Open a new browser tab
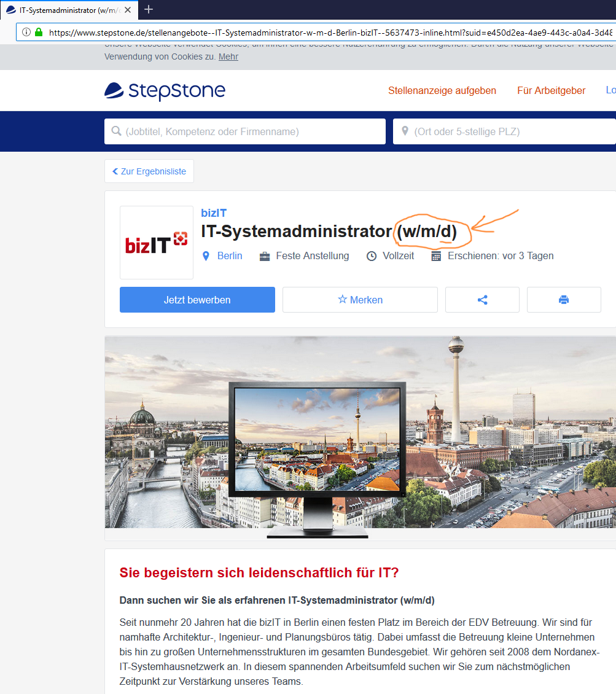 tap(149, 9)
